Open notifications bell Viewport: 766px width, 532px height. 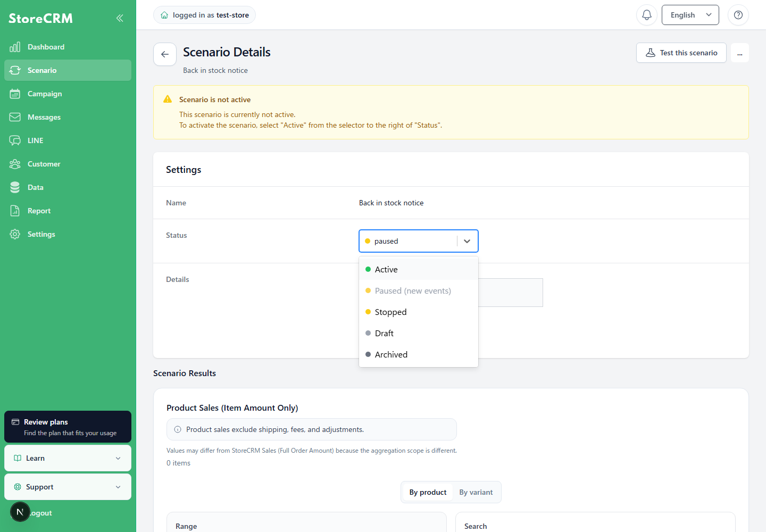pos(647,15)
